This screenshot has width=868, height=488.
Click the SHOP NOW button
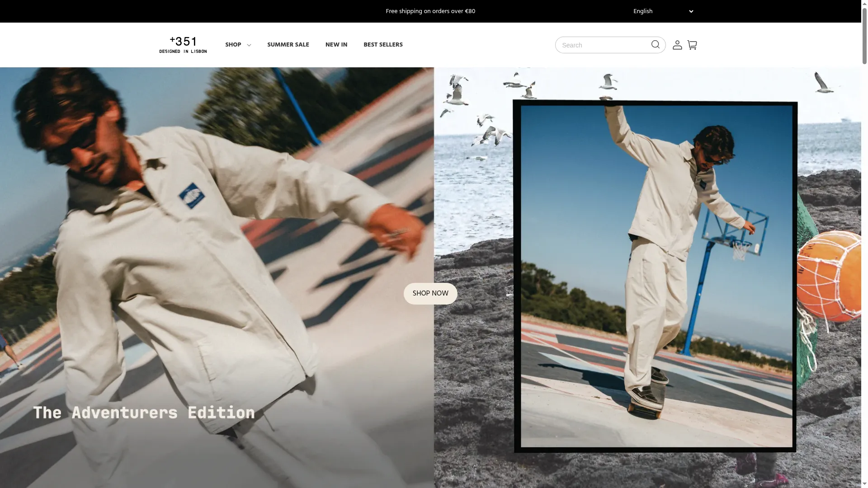(x=430, y=294)
